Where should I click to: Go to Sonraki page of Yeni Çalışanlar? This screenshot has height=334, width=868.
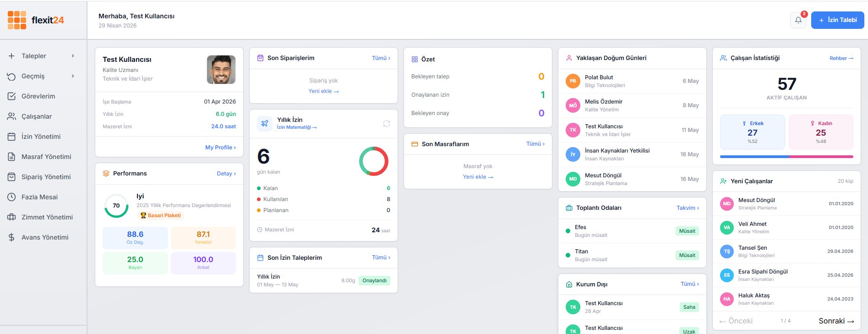[x=836, y=321]
